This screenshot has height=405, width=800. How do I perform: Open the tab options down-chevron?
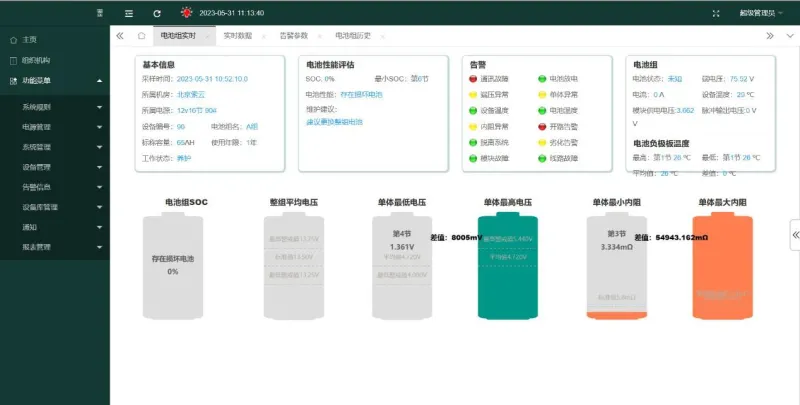pyautogui.click(x=790, y=36)
